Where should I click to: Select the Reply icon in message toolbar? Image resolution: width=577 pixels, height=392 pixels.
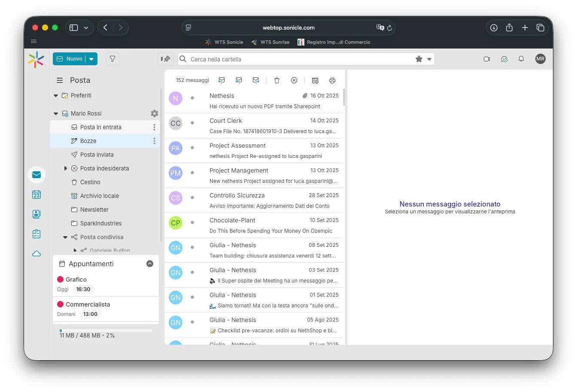coord(222,80)
